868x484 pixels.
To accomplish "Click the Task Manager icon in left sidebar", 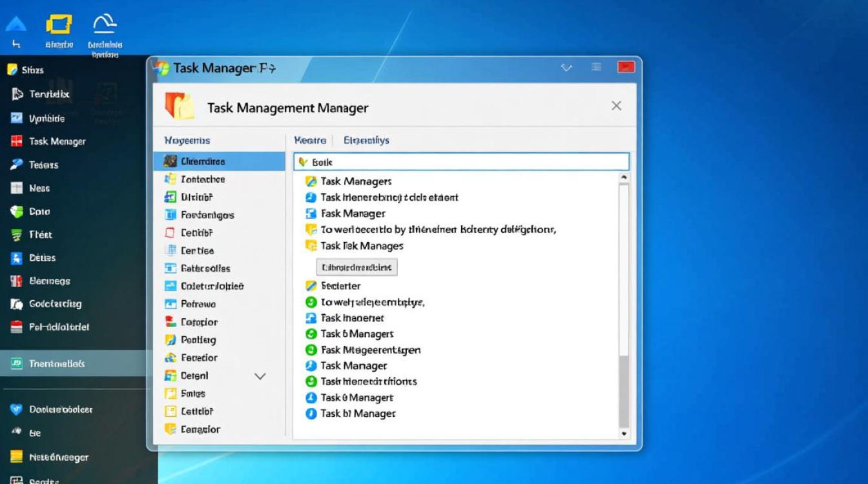I will [x=17, y=141].
